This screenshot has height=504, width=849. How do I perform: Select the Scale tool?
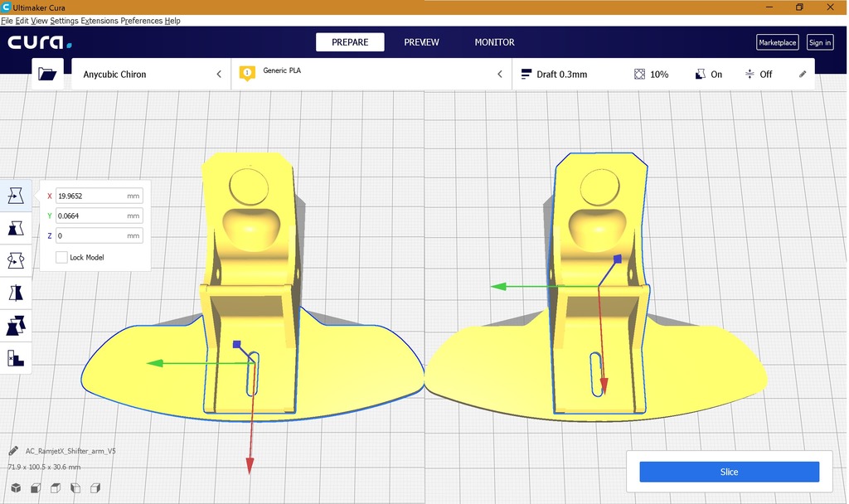click(15, 227)
